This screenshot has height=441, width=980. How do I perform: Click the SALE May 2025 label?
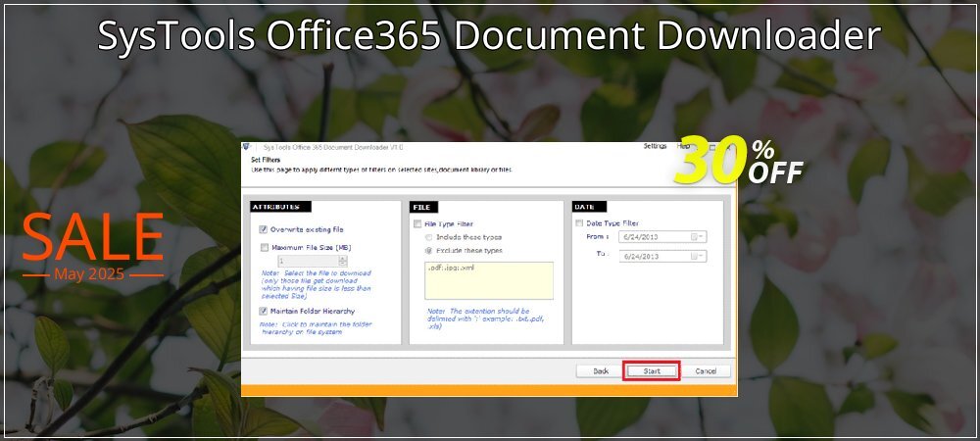click(x=92, y=247)
